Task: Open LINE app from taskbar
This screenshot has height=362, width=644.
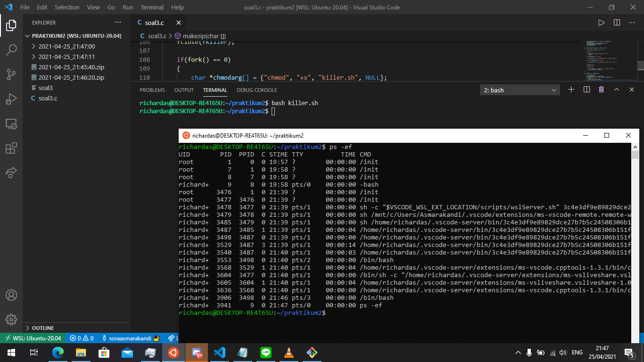Action: [265, 352]
